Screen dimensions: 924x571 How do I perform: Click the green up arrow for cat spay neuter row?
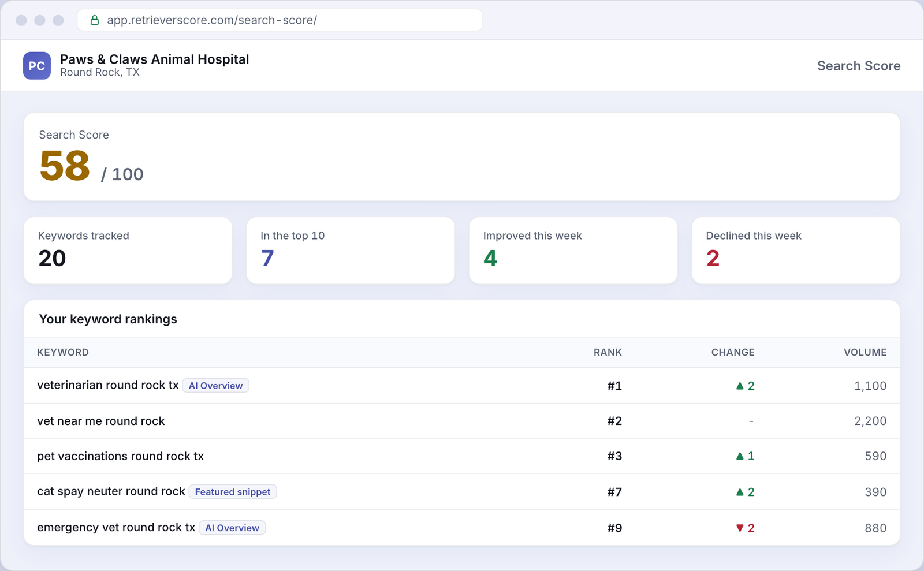[740, 492]
